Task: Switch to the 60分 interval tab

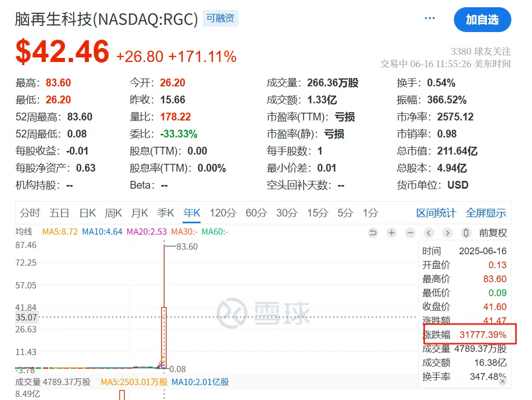Action: (x=256, y=213)
